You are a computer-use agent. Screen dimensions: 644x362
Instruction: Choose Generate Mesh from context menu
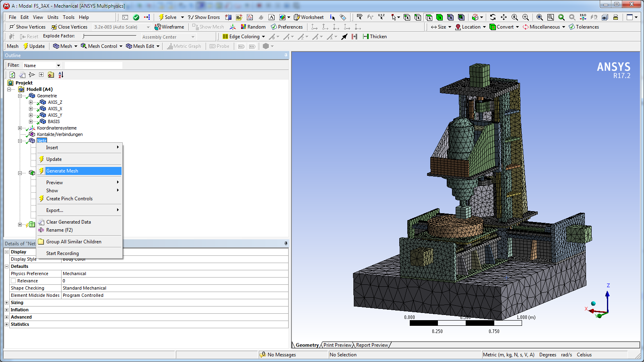click(79, 171)
